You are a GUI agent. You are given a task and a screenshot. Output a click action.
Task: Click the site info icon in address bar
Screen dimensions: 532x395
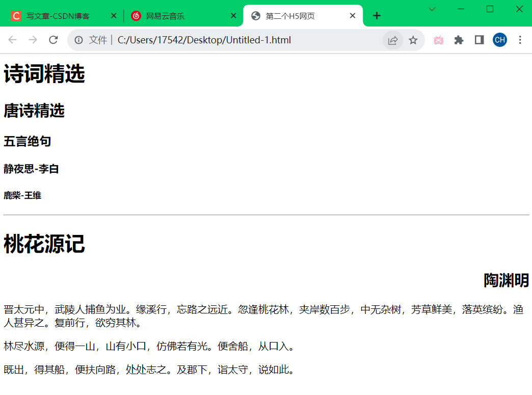pyautogui.click(x=78, y=40)
